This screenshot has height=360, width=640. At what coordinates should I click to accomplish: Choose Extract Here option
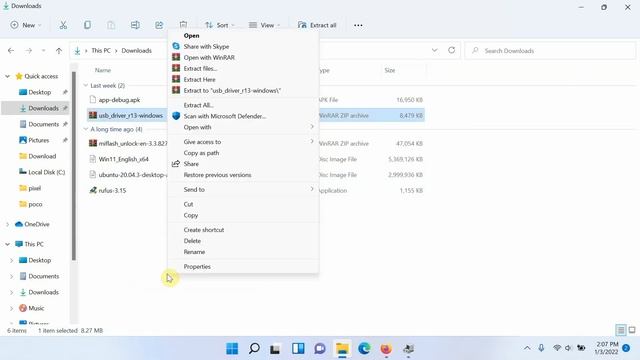pyautogui.click(x=243, y=80)
